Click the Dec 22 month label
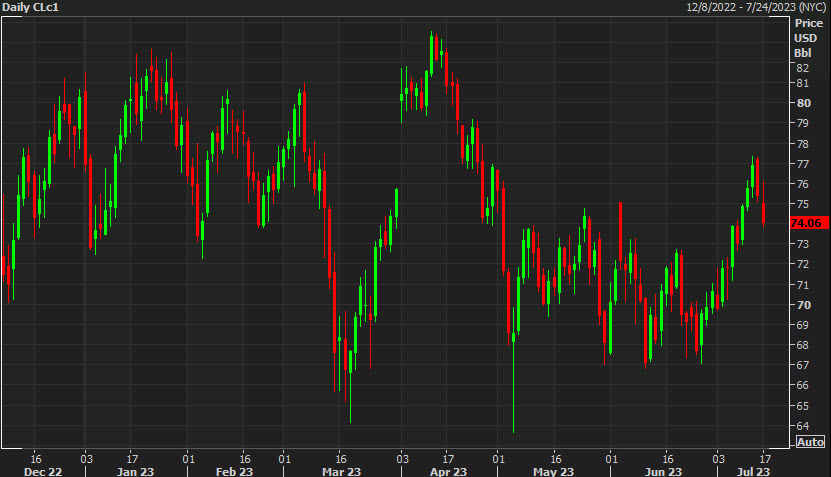Image resolution: width=831 pixels, height=477 pixels. pos(43,472)
